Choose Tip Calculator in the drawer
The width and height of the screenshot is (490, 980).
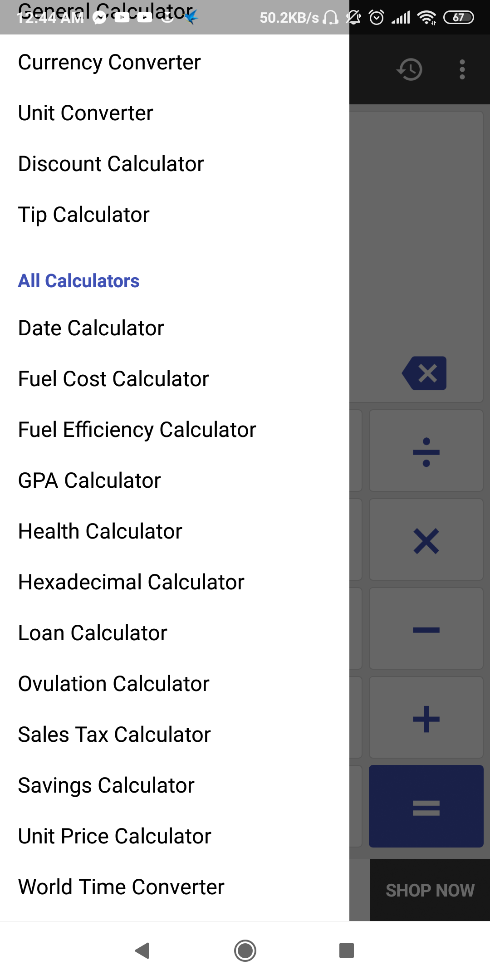[x=84, y=215]
